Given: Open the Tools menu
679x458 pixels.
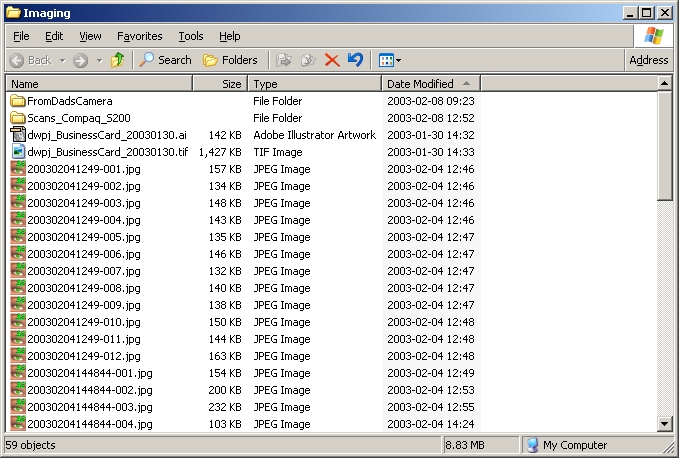Looking at the screenshot, I should (x=190, y=36).
